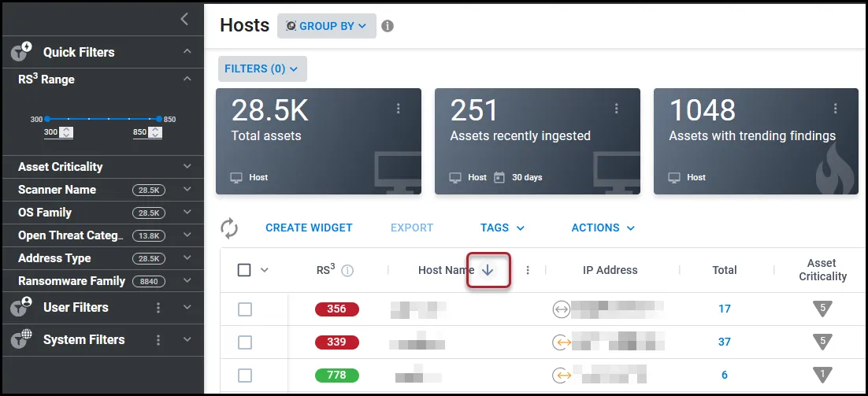The image size is (868, 396).
Task: Expand the Asset Criticality filter
Action: coord(187,166)
